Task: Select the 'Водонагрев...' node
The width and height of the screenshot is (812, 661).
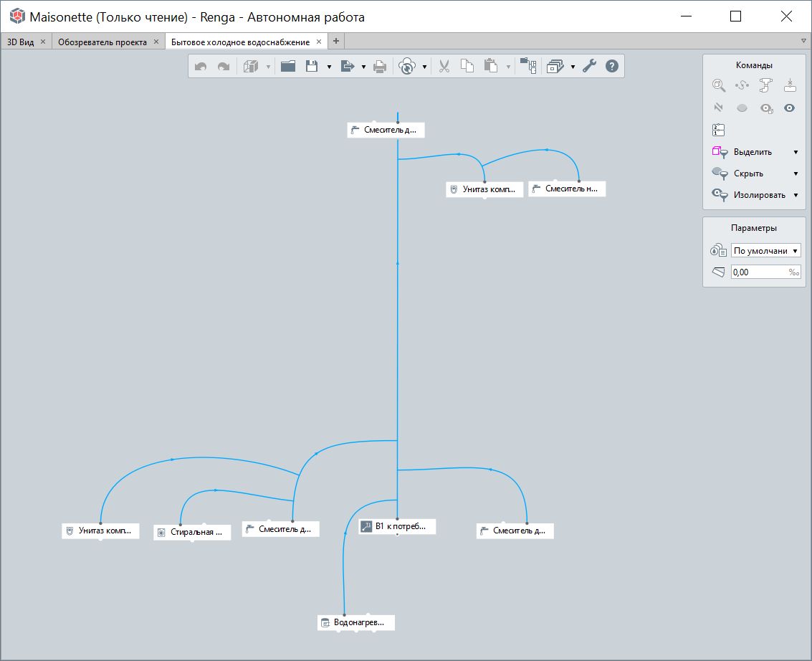Action: [x=355, y=622]
